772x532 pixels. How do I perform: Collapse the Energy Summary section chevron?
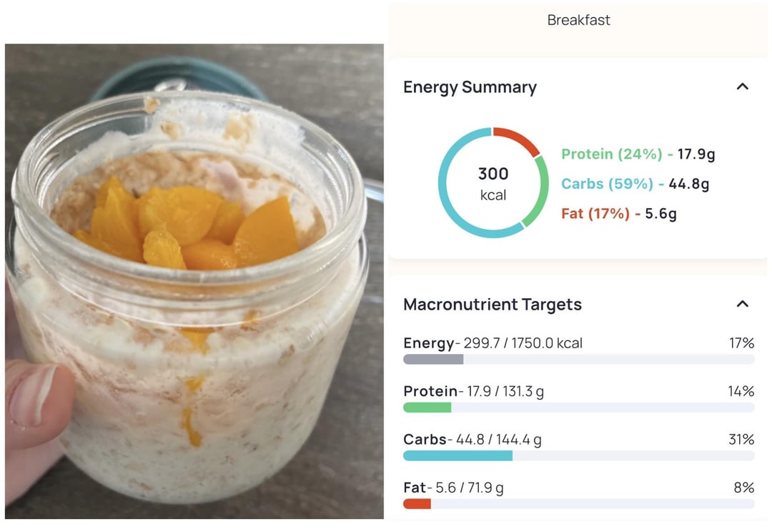click(743, 87)
